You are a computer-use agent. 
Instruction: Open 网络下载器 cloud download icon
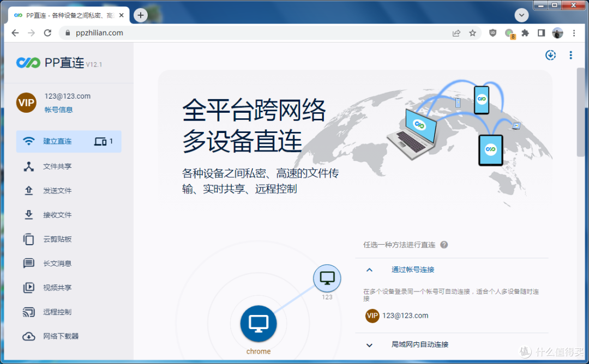28,336
